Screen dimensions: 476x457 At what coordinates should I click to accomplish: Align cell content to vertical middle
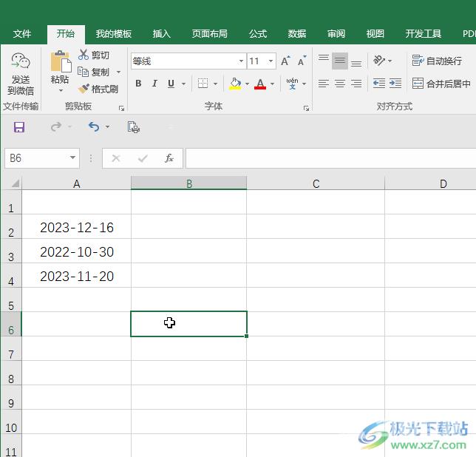(340, 61)
